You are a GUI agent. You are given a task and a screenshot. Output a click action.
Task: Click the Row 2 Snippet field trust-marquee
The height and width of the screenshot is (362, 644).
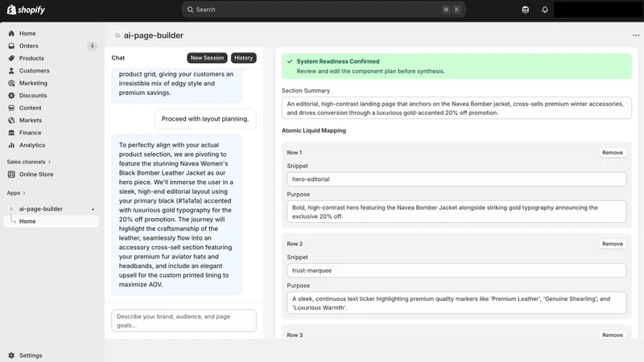point(456,270)
